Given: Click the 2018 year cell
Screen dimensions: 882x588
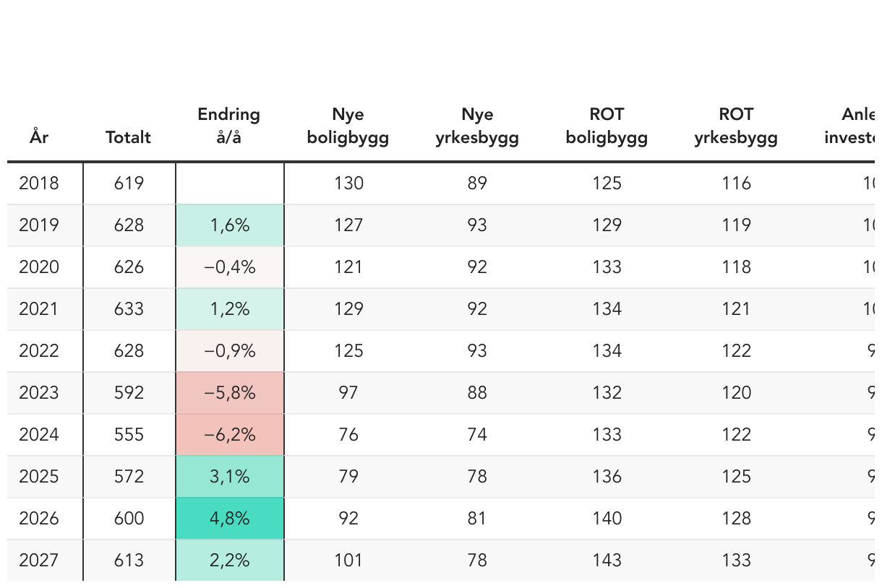Looking at the screenshot, I should pos(39,183).
